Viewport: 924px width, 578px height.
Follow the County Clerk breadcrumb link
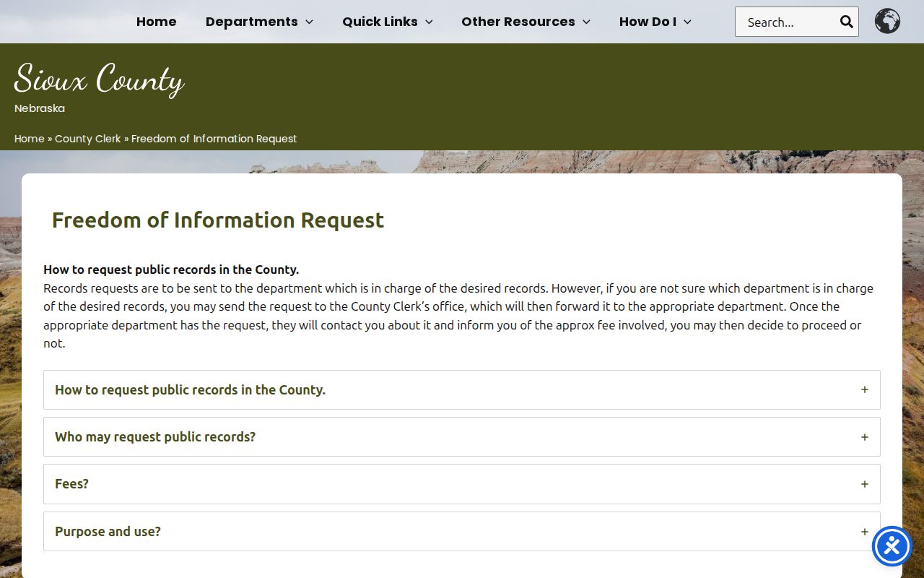click(x=88, y=139)
